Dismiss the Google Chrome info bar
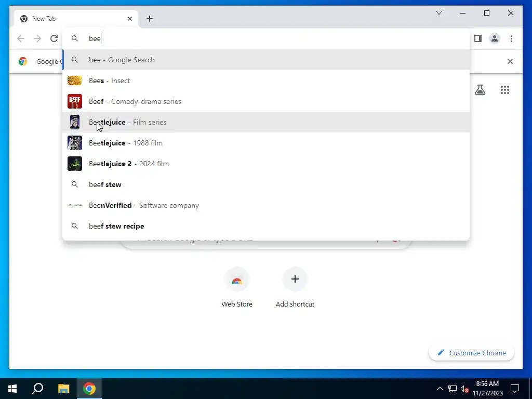532x399 pixels. 510,61
